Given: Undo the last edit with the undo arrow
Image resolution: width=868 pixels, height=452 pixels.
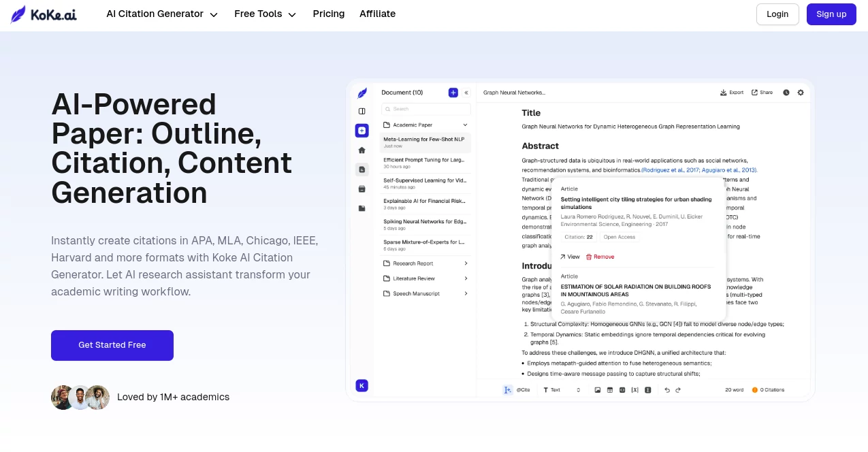Looking at the screenshot, I should point(666,389).
